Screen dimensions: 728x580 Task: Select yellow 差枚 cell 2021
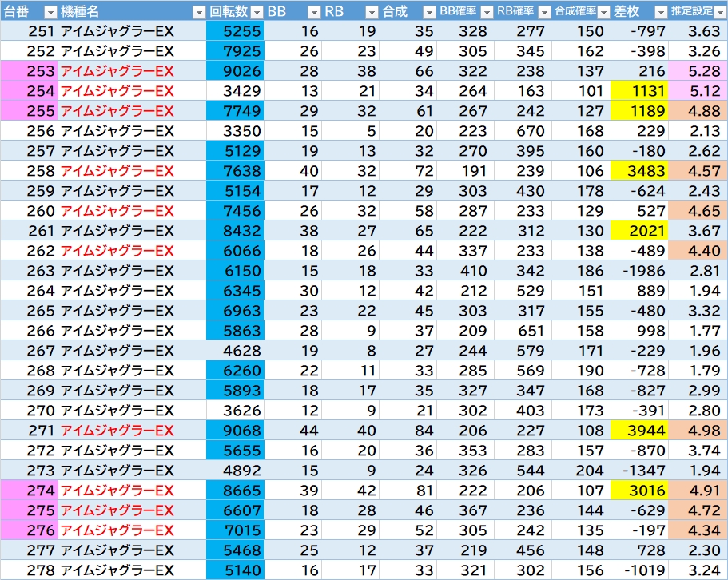pyautogui.click(x=639, y=231)
